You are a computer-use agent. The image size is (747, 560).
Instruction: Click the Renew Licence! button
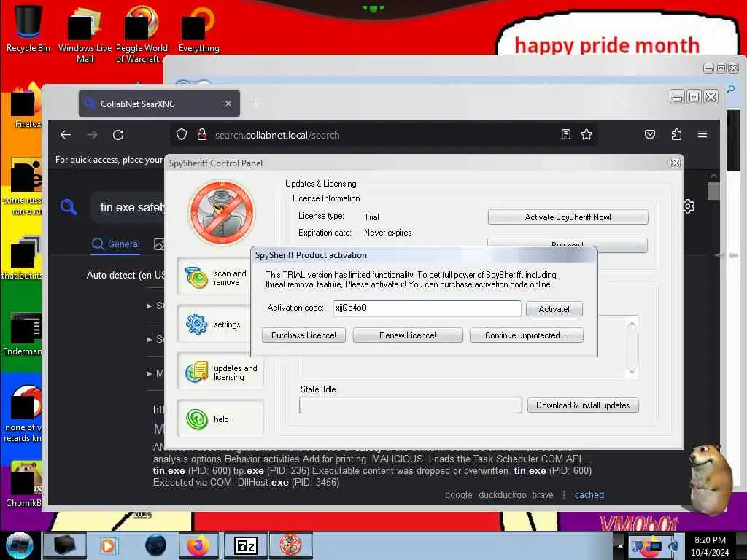click(x=407, y=335)
